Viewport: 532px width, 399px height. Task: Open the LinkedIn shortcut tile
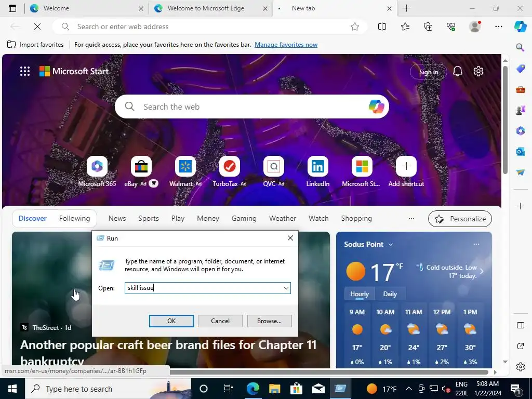pyautogui.click(x=318, y=166)
